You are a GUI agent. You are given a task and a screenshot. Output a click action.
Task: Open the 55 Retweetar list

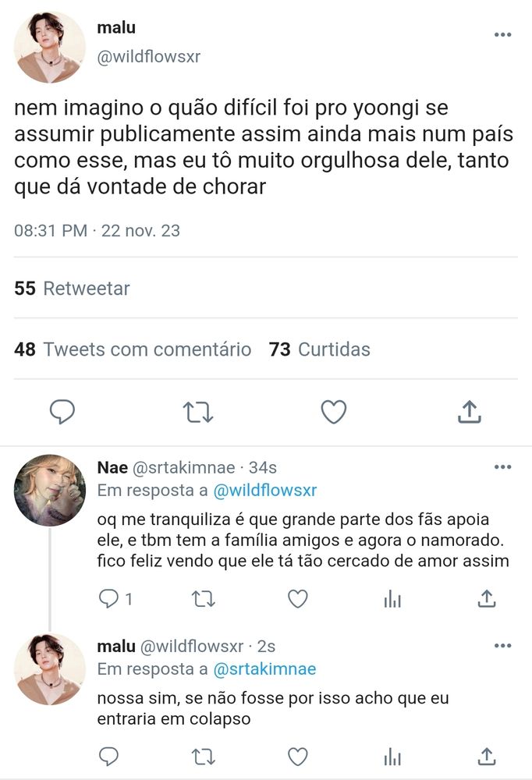pyautogui.click(x=73, y=289)
